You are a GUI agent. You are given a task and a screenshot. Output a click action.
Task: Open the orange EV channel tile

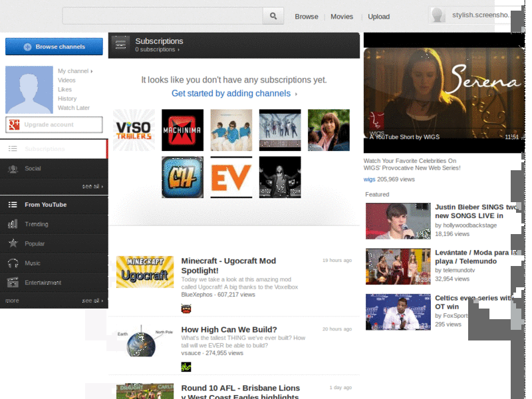(x=231, y=177)
